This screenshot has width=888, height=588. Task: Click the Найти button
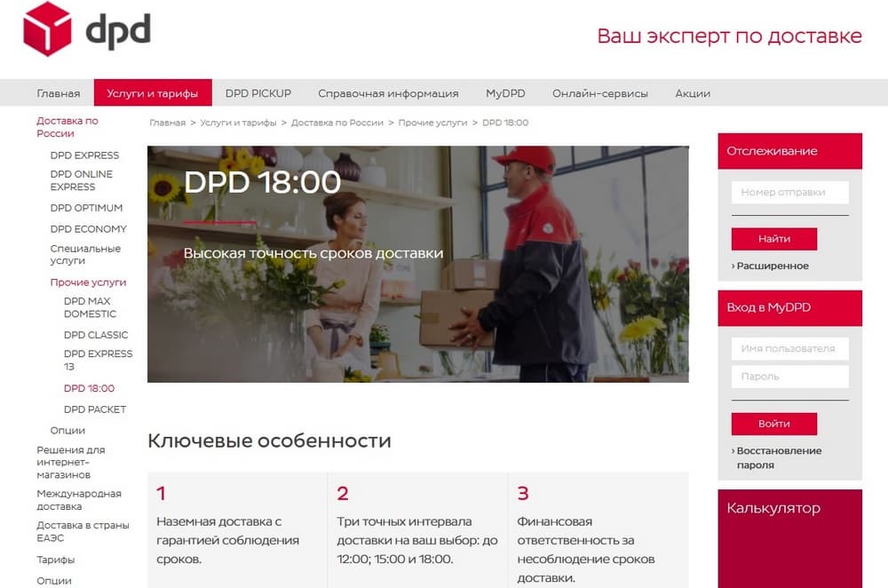[x=774, y=239]
